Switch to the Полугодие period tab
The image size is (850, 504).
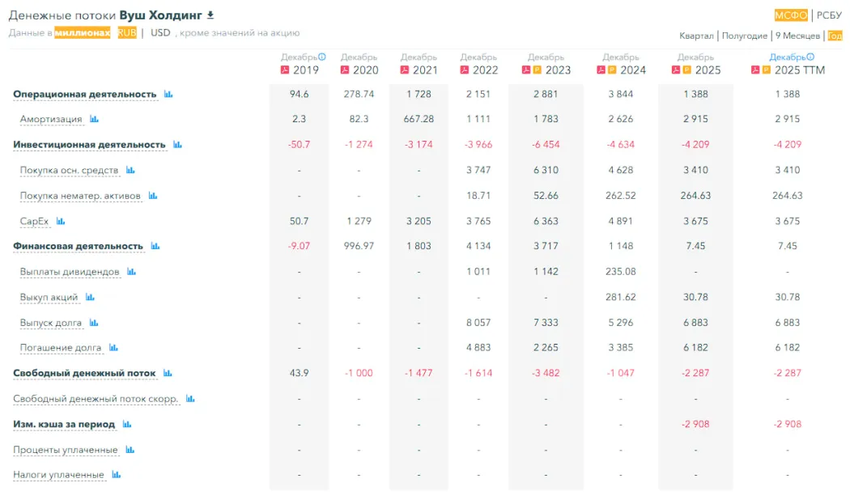[x=744, y=36]
